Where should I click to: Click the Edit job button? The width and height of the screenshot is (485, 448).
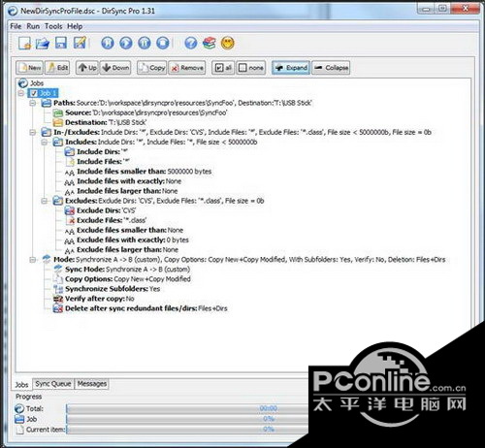pos(57,68)
